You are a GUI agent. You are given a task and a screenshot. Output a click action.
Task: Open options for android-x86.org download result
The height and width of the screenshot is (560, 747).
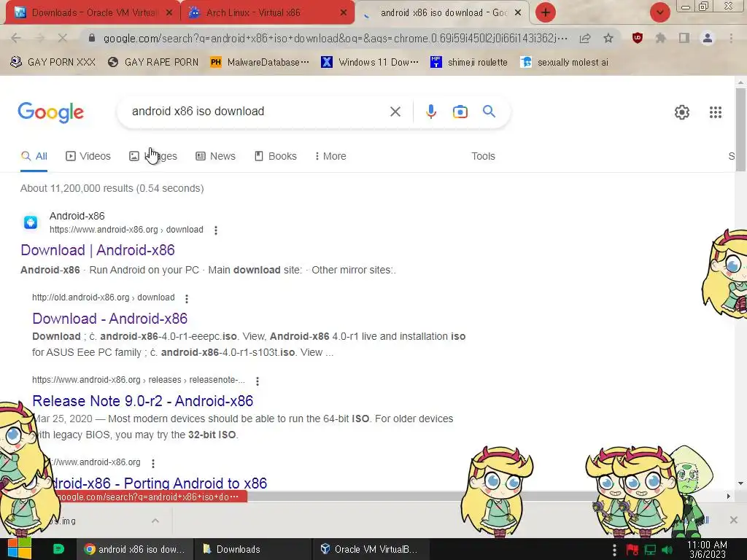point(216,230)
